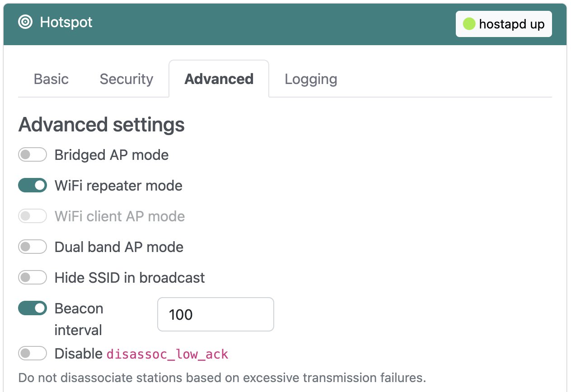Click the greyed-out WiFi client AP mode switch
571x392 pixels.
click(33, 216)
